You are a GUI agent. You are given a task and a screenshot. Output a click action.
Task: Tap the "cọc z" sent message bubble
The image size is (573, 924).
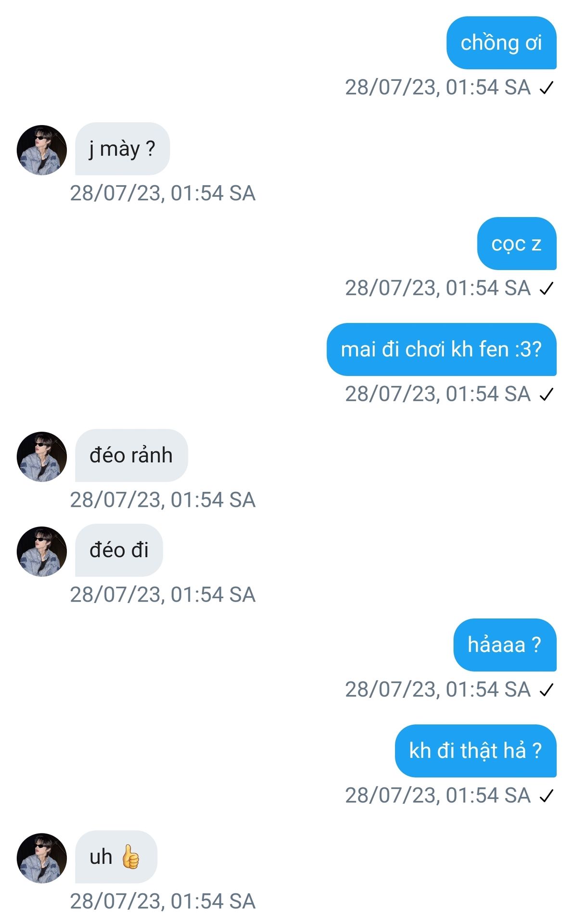tap(516, 244)
